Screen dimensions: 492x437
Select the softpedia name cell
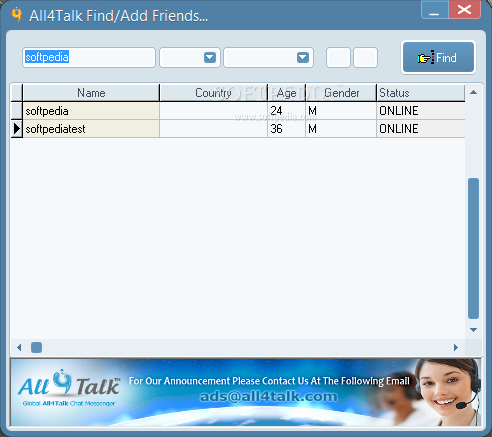click(91, 111)
